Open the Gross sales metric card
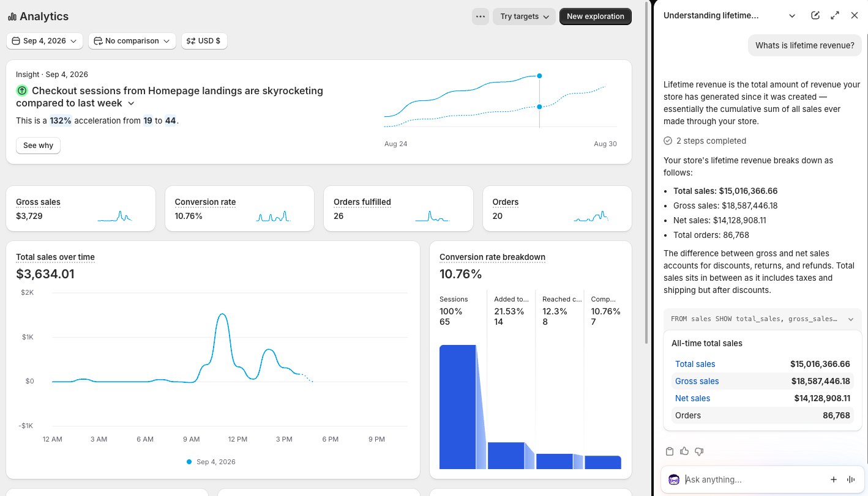The width and height of the screenshot is (868, 496). (x=81, y=209)
